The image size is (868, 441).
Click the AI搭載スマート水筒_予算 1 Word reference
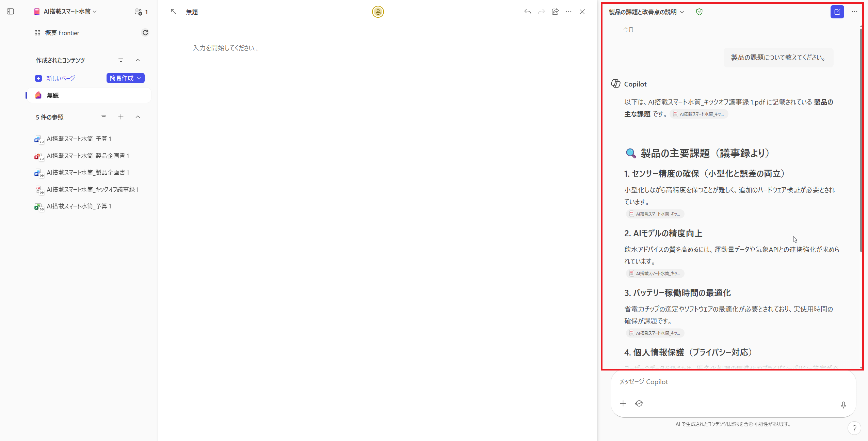(79, 139)
